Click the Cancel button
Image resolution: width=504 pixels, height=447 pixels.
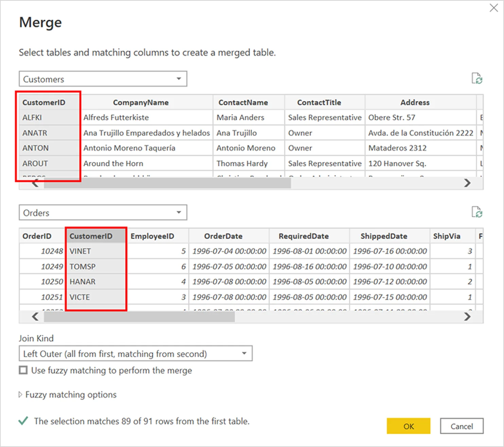coord(462,426)
